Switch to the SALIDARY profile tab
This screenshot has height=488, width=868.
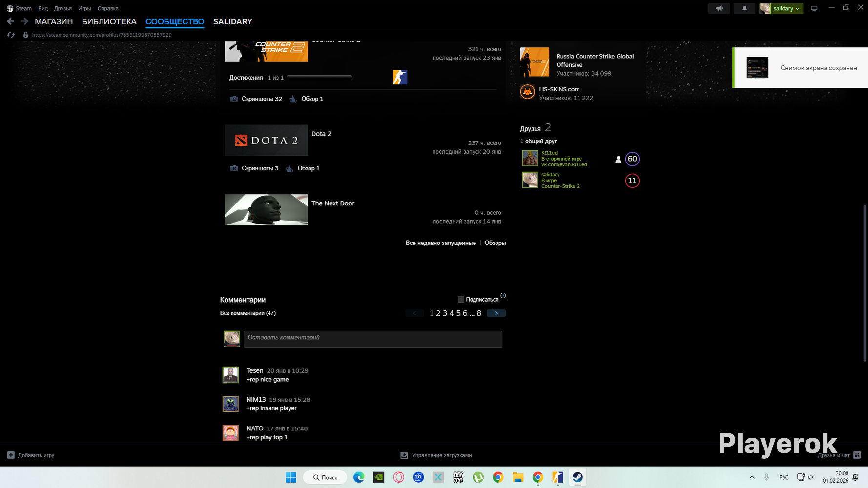(x=233, y=21)
